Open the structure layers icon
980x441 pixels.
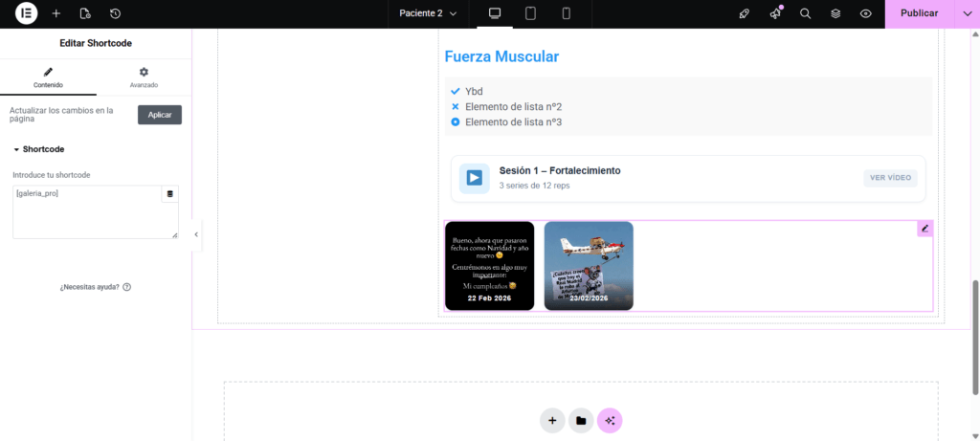click(835, 13)
